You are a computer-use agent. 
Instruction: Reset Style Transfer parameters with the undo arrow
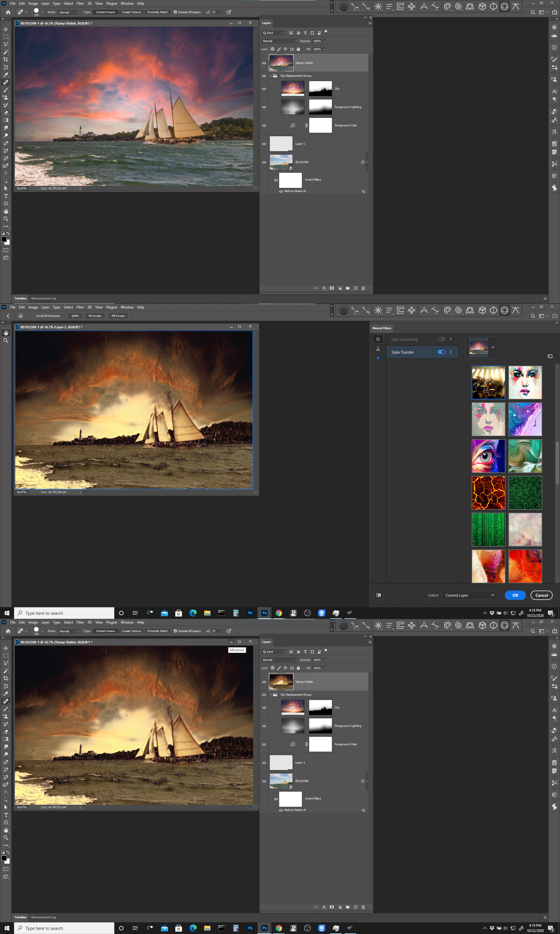(x=550, y=356)
